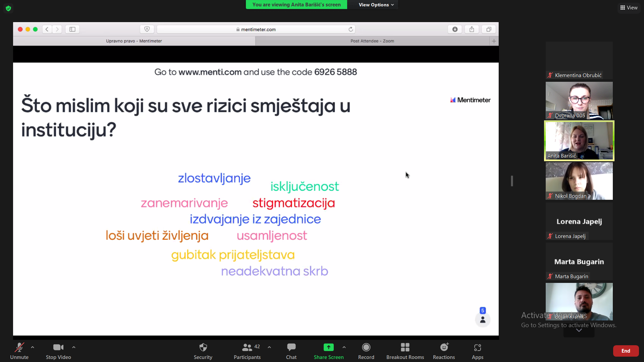Reload page with refresh icon
Viewport: 644px width, 362px height.
(x=351, y=29)
